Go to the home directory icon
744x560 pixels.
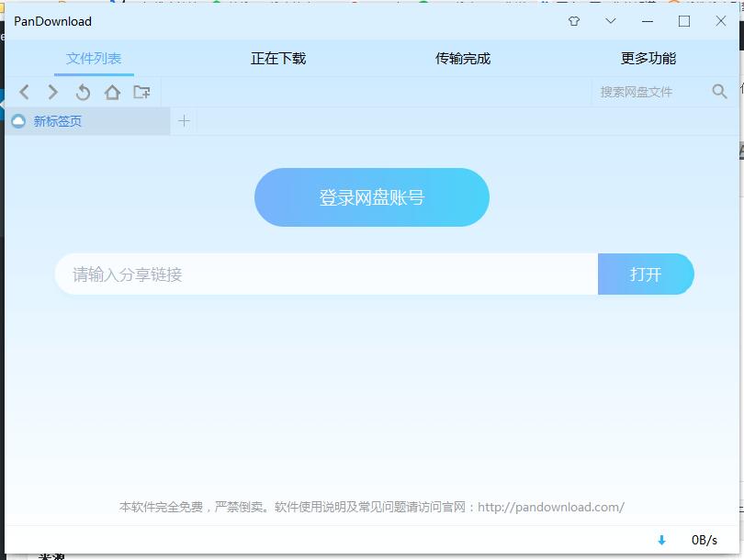[112, 92]
